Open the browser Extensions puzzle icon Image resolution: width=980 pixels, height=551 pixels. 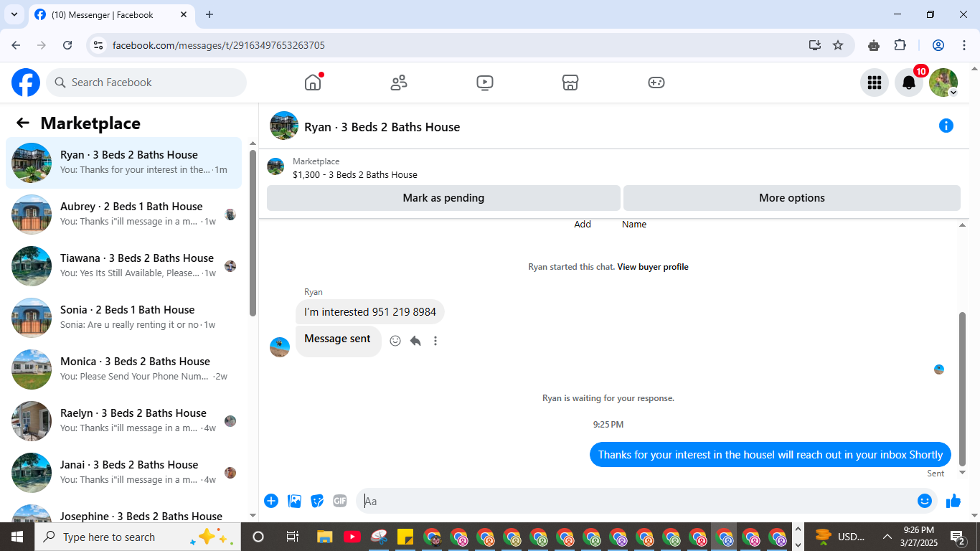900,45
